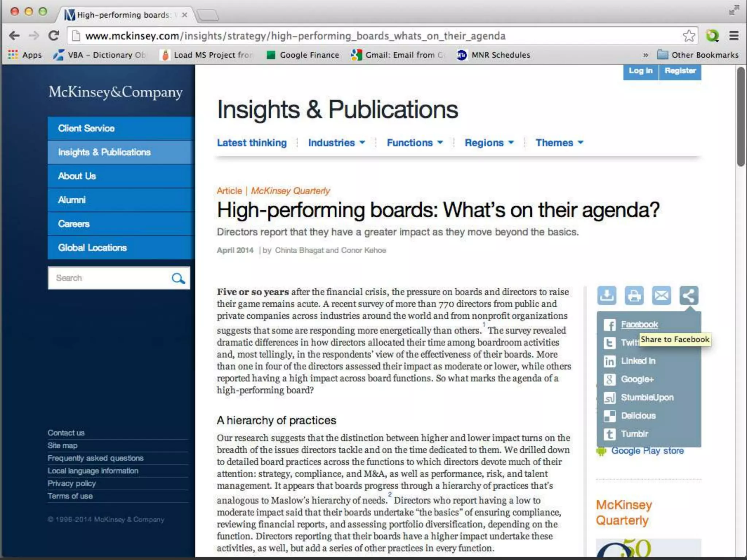The height and width of the screenshot is (560, 747).
Task: Share article to LinkedIn
Action: [638, 361]
